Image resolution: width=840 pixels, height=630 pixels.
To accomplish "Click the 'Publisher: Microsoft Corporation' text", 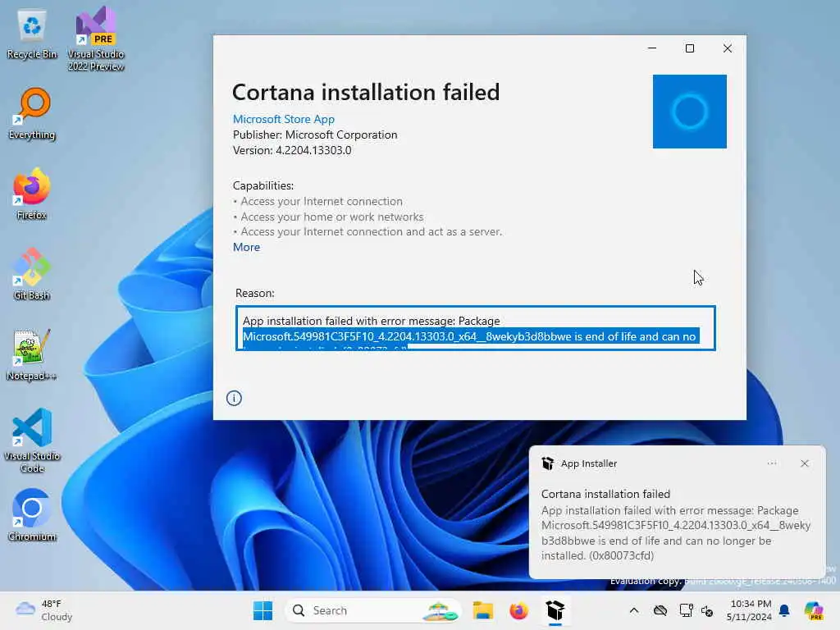I will [x=315, y=135].
